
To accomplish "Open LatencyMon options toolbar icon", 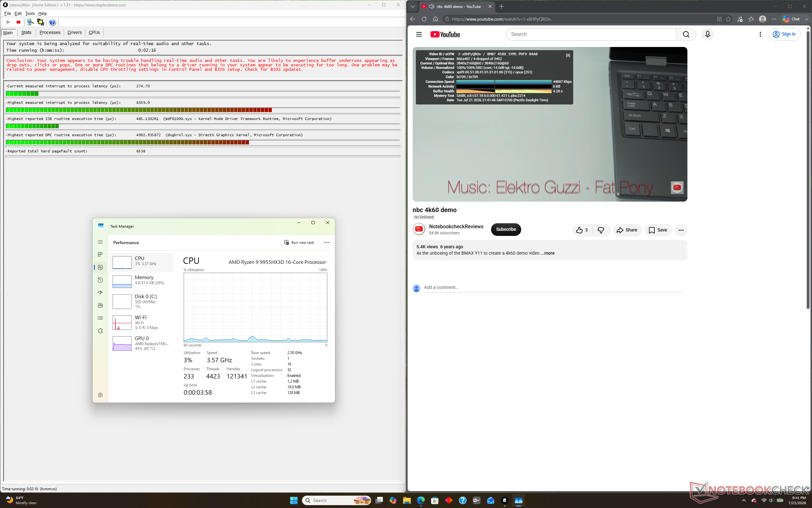I will 30,22.
